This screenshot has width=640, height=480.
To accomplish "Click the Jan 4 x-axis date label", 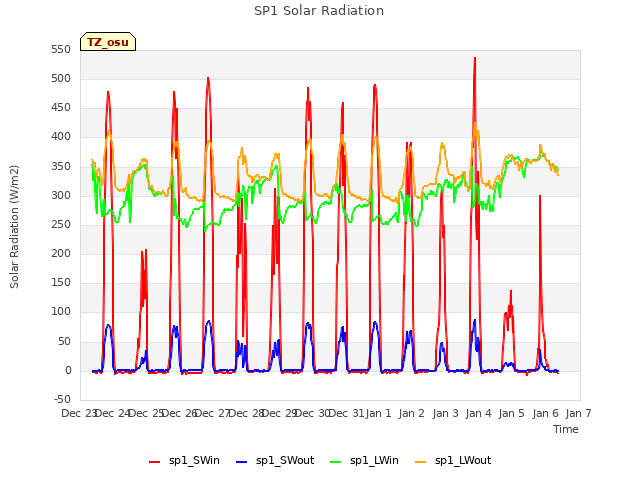I will [x=478, y=413].
